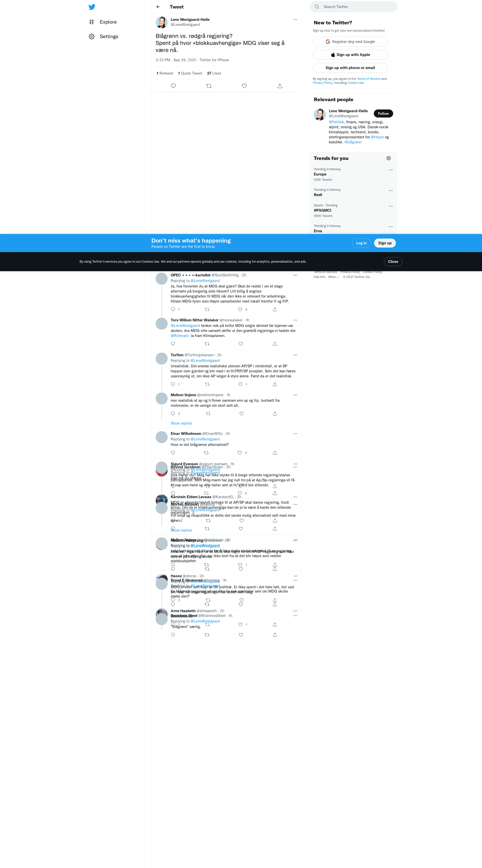Open more options on OPEC-kartellet reply
Screen dimensions: 482x868
pos(295,275)
